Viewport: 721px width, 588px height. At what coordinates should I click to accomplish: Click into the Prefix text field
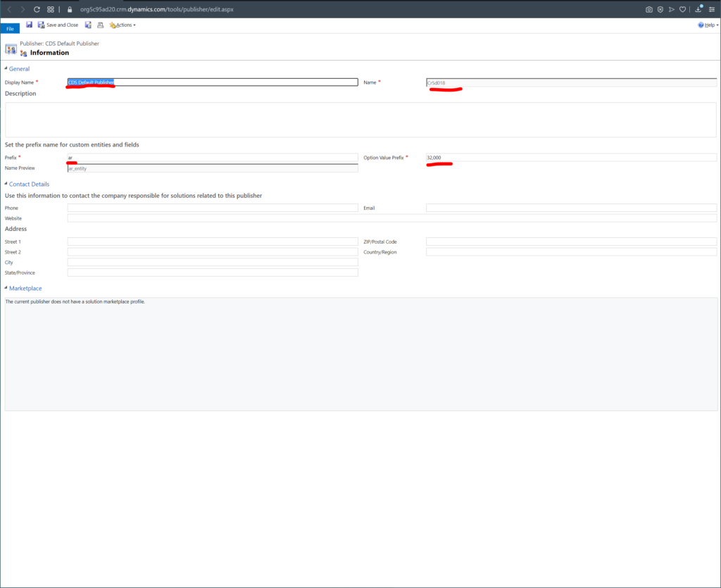[x=212, y=158]
